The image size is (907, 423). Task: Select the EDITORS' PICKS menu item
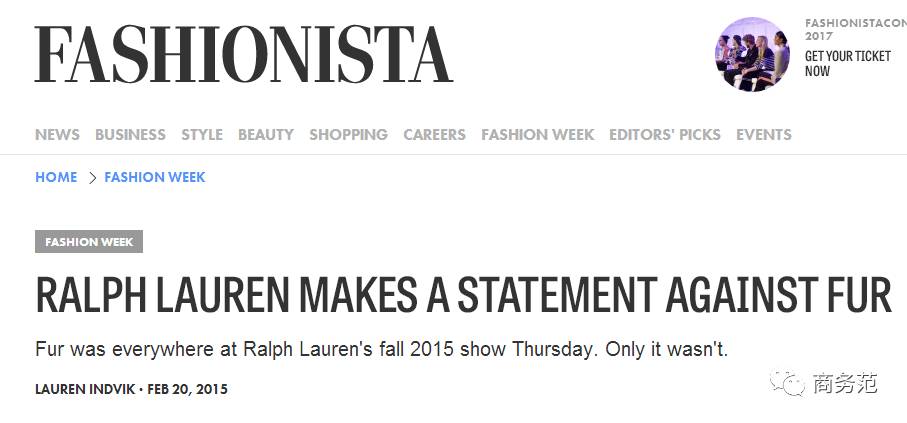[665, 134]
